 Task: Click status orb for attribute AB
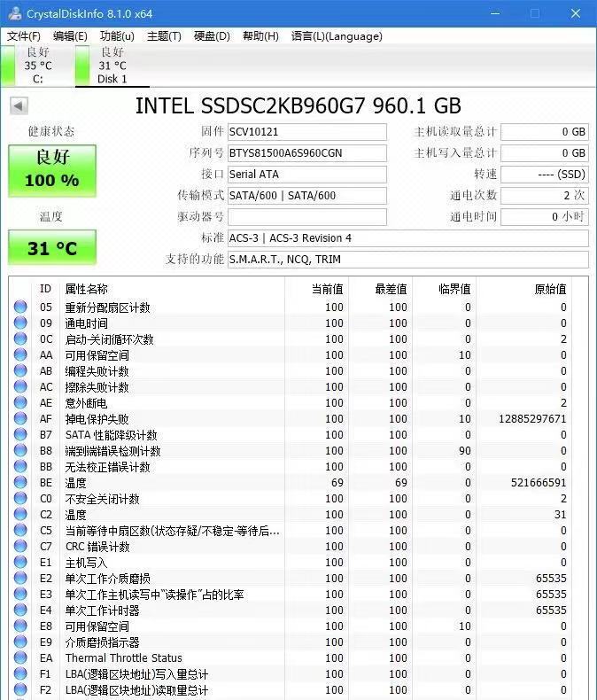point(20,370)
